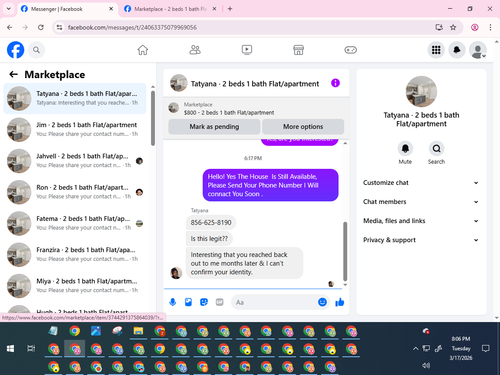
Task: Search in conversation magnifier icon
Action: (436, 148)
